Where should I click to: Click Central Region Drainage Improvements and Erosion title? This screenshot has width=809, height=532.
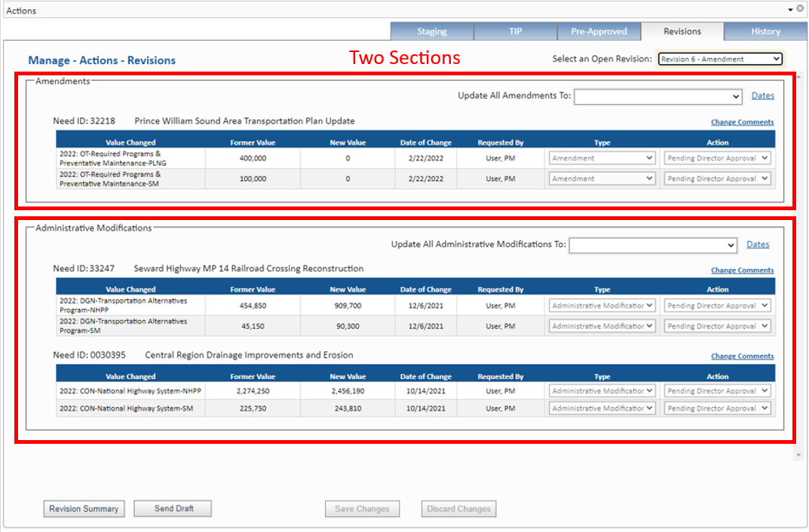pyautogui.click(x=250, y=355)
